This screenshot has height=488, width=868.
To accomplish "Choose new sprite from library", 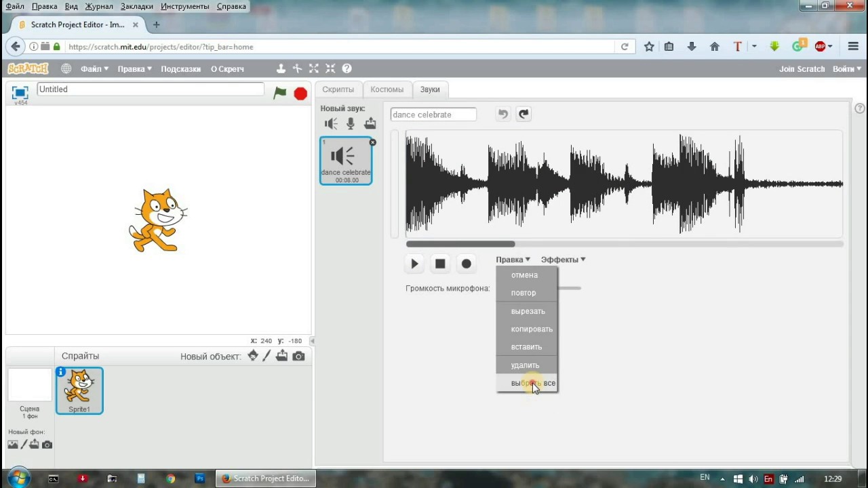I will coord(253,356).
